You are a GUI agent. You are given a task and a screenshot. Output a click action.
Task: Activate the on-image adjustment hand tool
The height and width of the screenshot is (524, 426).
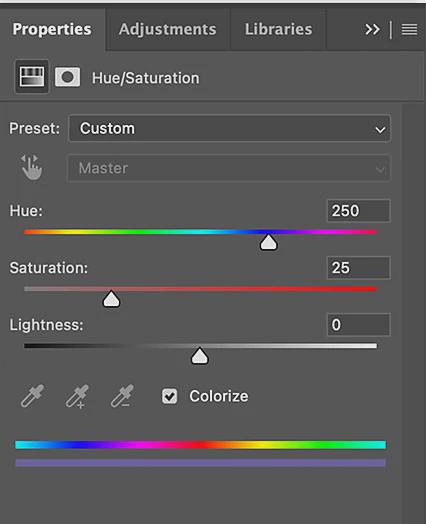pos(31,168)
